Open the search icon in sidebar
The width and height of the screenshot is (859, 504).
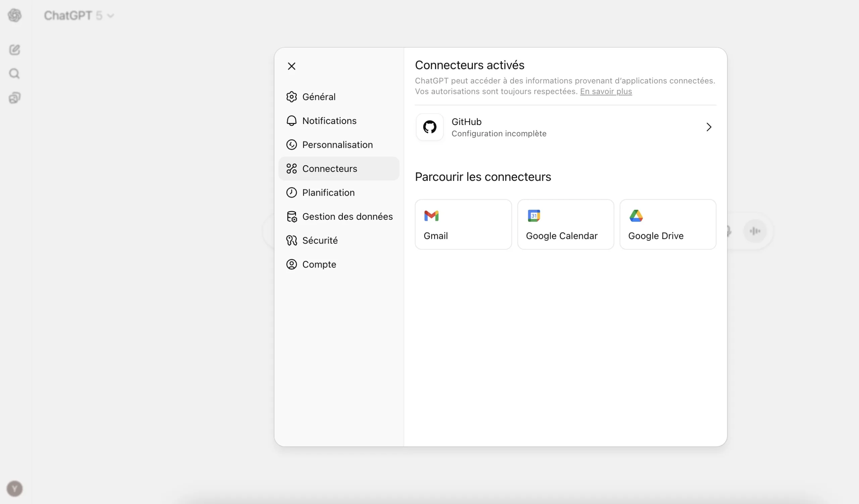pos(14,74)
